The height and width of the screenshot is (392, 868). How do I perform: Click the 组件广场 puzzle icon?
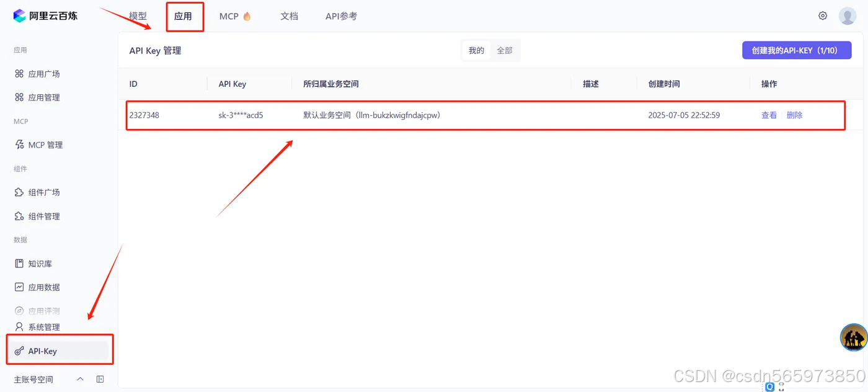click(19, 192)
